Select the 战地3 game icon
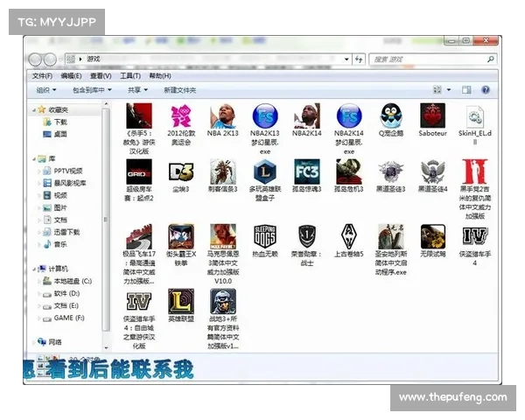The width and height of the screenshot is (525, 420). [222, 301]
